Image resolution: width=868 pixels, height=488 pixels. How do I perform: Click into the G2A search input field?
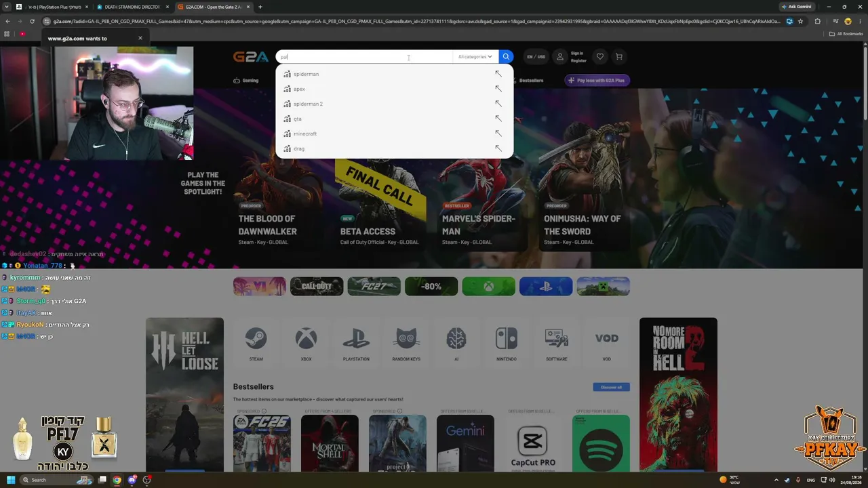(x=364, y=57)
